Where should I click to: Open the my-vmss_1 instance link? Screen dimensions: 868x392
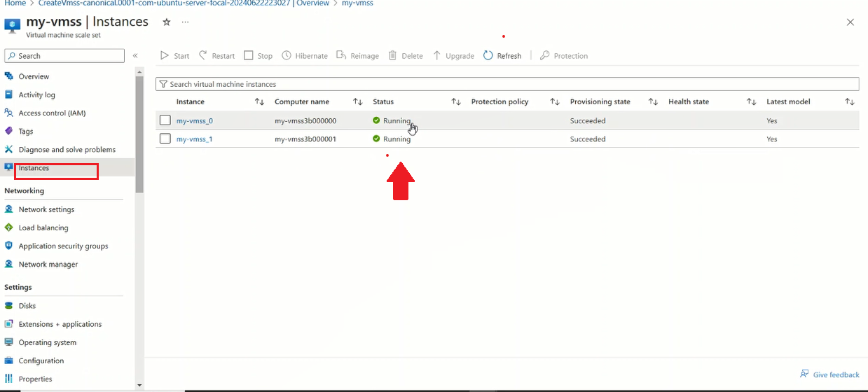[x=194, y=139]
